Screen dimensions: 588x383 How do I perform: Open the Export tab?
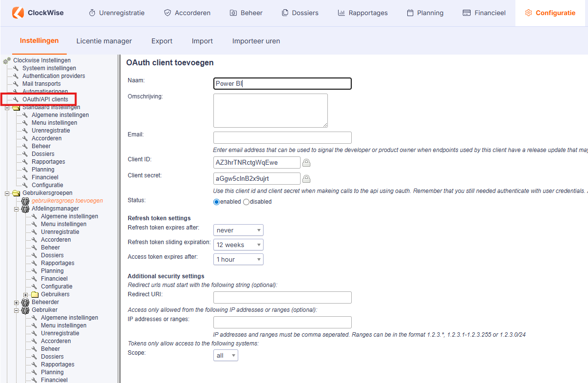162,41
